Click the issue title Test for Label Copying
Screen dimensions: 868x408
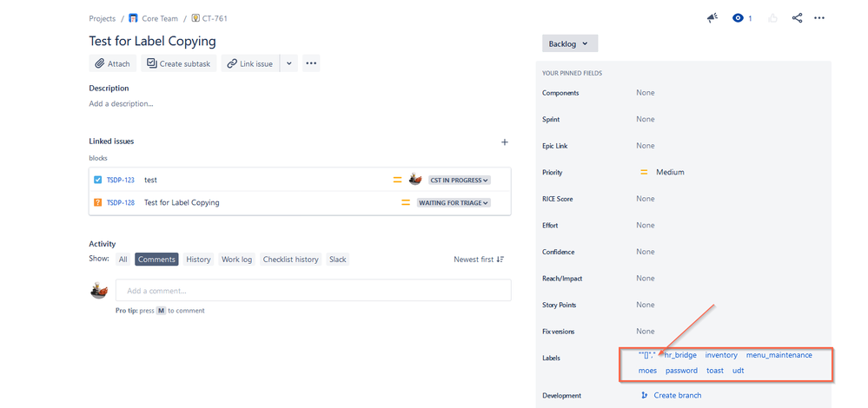click(x=152, y=41)
